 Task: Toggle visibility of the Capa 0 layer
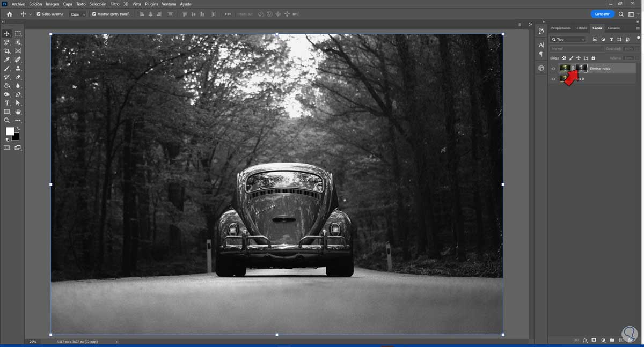pos(553,78)
